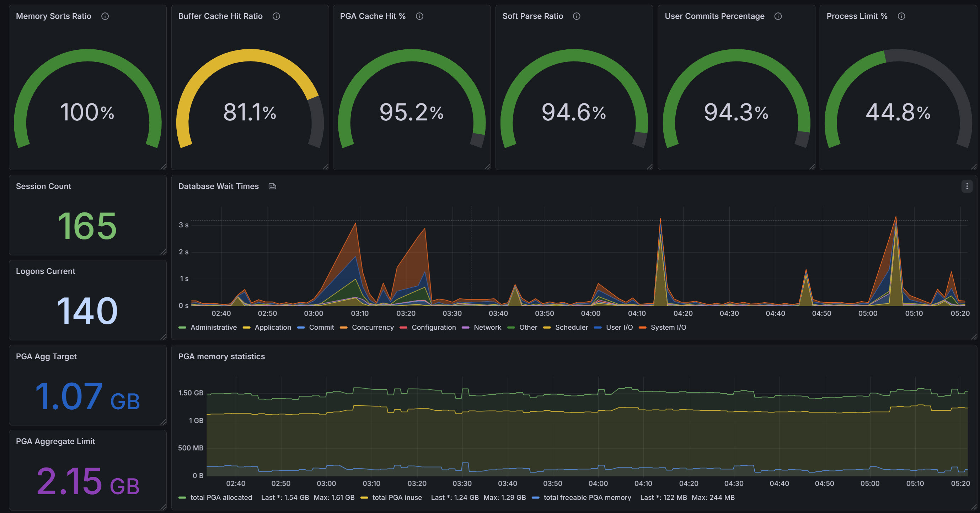The image size is (980, 513).
Task: Click resize handle of Database Wait Times panel
Action: [x=974, y=337]
